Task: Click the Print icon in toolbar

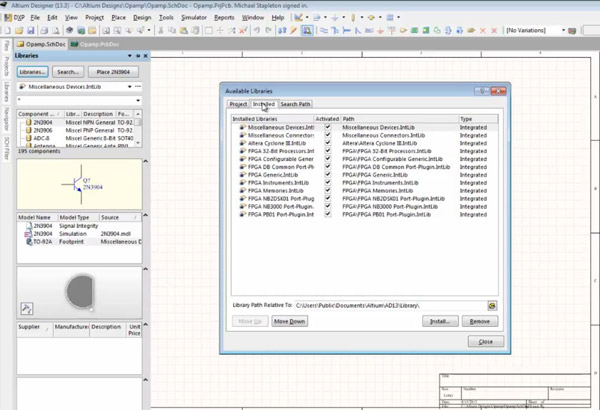Action: 44,30
